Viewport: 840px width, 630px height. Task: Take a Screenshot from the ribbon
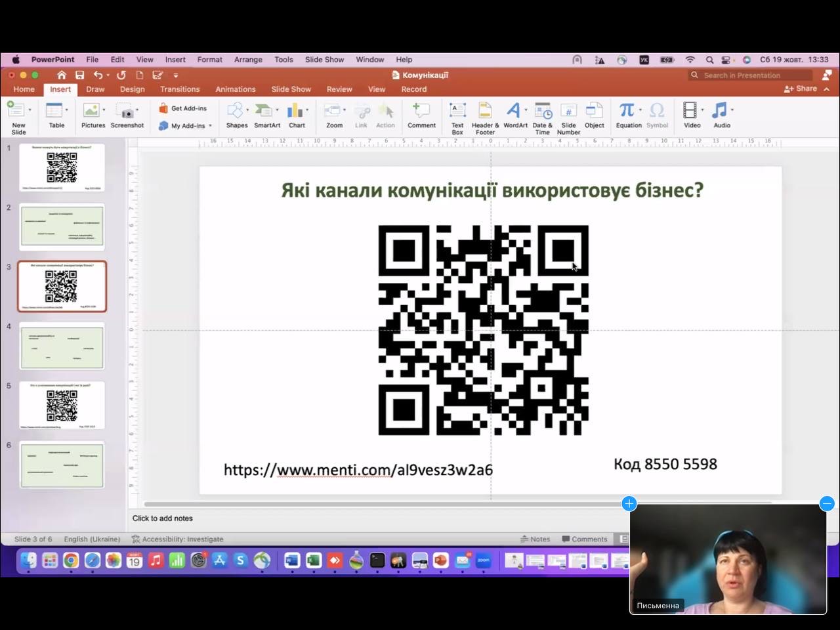127,115
